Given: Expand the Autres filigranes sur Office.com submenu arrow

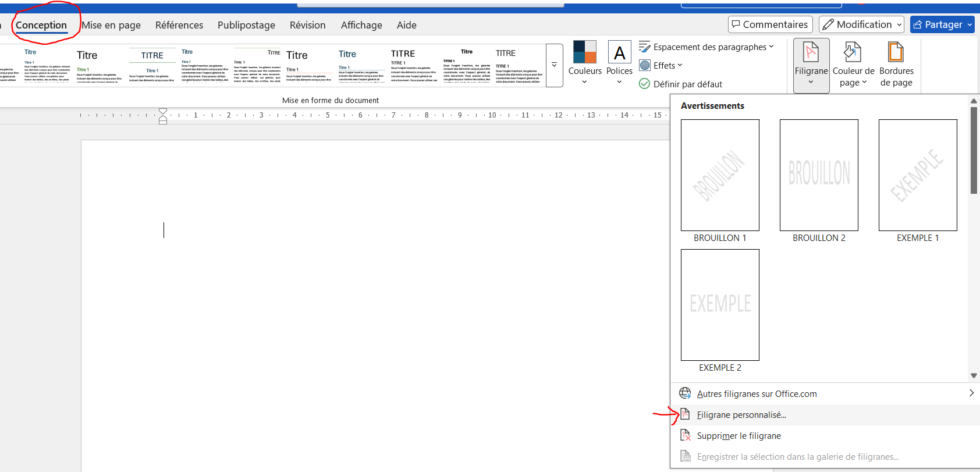Looking at the screenshot, I should pyautogui.click(x=971, y=393).
